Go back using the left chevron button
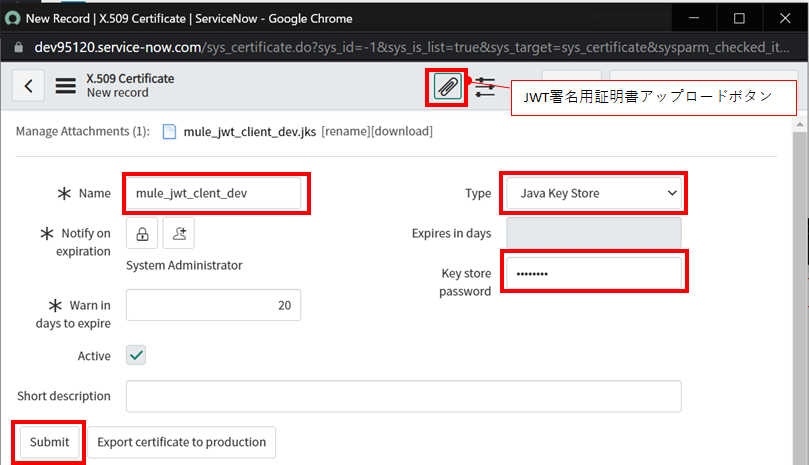This screenshot has width=809, height=465. pyautogui.click(x=28, y=86)
